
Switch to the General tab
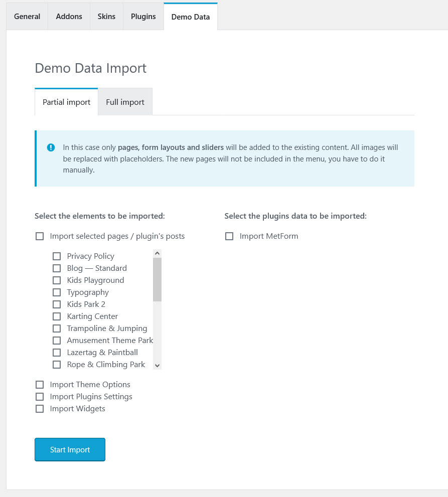point(27,17)
